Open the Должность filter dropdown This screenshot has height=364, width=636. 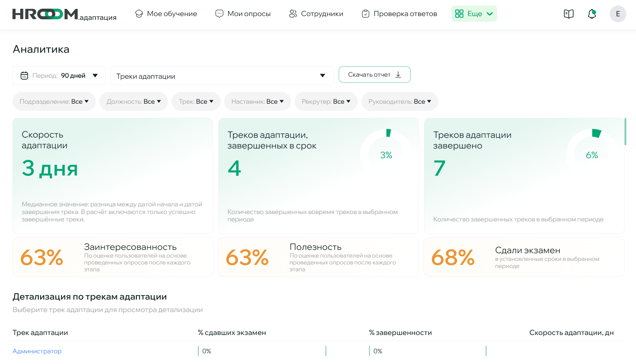pos(133,101)
